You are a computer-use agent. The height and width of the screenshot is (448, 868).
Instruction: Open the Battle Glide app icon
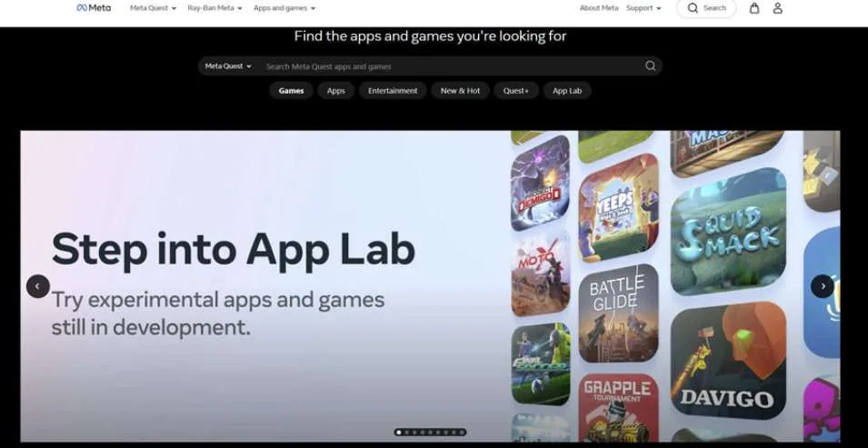point(618,313)
